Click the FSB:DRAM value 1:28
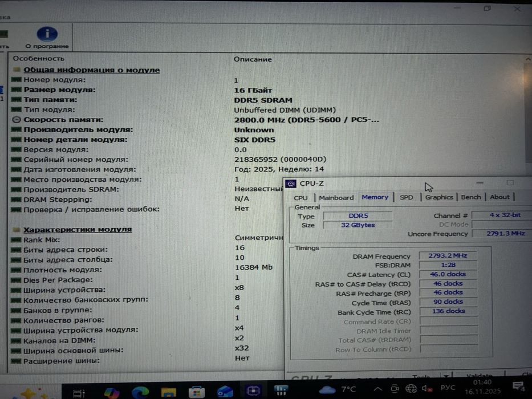 (448, 264)
